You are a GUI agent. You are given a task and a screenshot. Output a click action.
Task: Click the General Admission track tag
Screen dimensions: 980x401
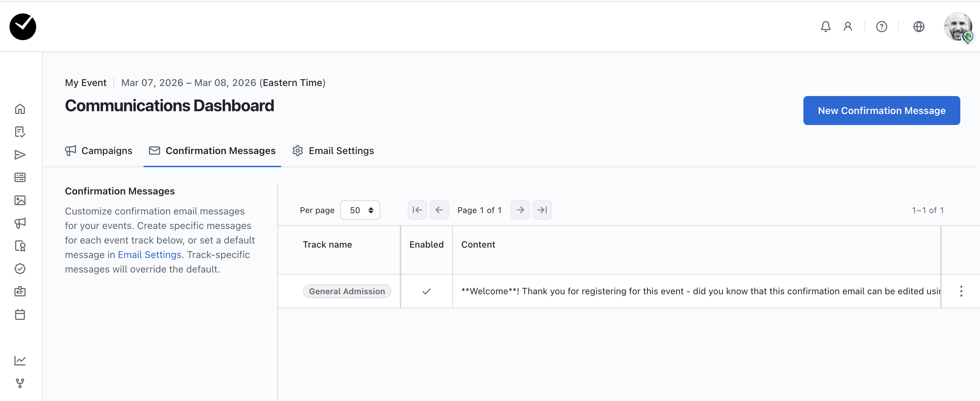tap(347, 291)
